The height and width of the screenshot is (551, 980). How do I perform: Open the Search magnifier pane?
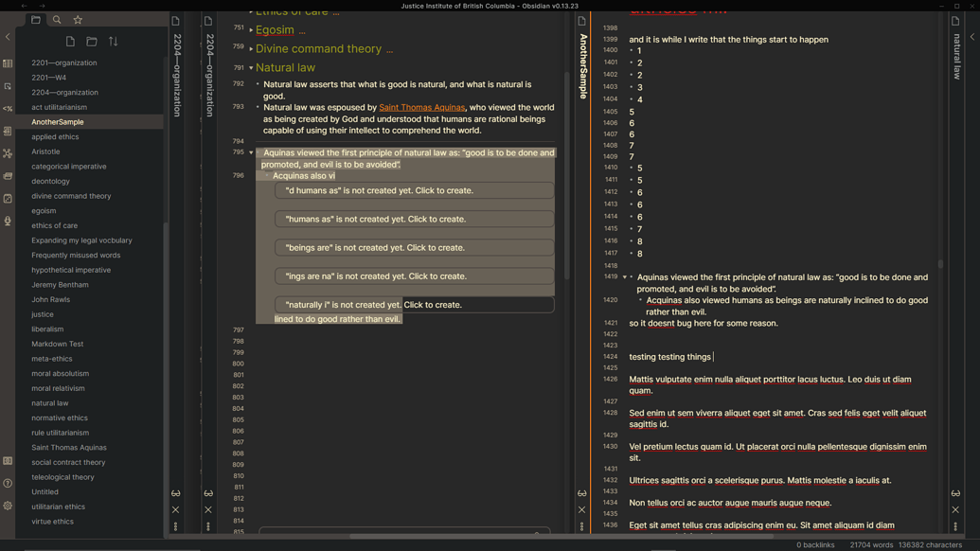(57, 18)
